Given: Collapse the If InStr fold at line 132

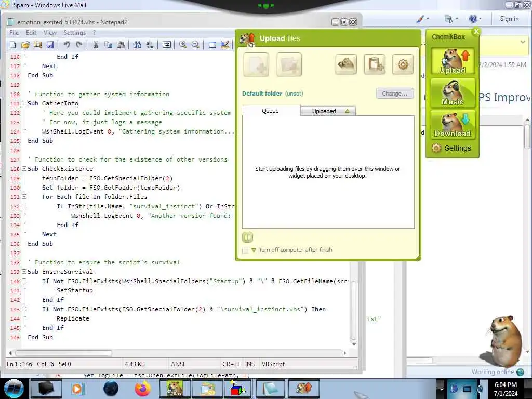Looking at the screenshot, I should (24, 206).
